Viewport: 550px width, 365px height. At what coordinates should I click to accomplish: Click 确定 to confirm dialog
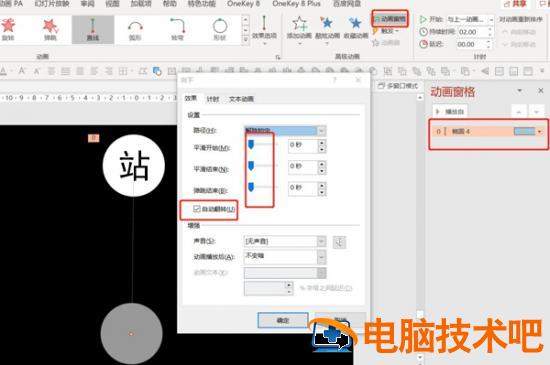pyautogui.click(x=283, y=320)
